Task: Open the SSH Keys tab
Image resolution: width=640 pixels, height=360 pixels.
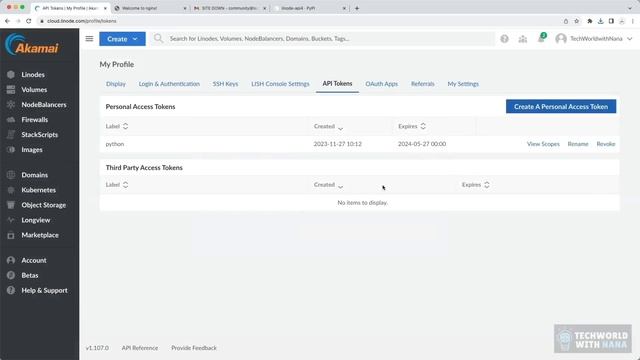Action: 225,84
